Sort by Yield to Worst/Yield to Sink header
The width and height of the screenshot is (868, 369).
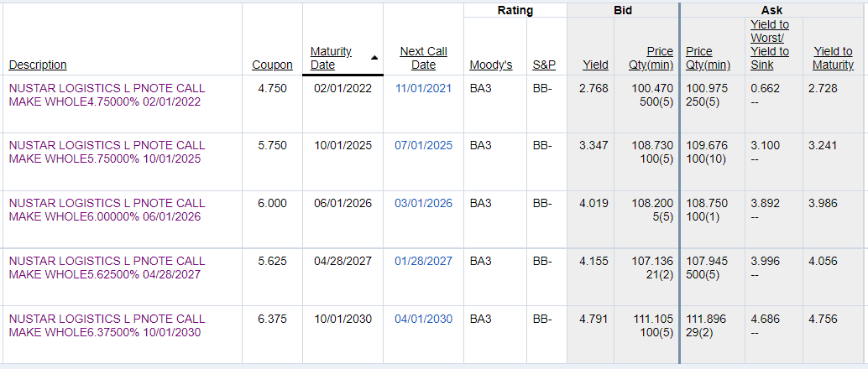(x=770, y=44)
